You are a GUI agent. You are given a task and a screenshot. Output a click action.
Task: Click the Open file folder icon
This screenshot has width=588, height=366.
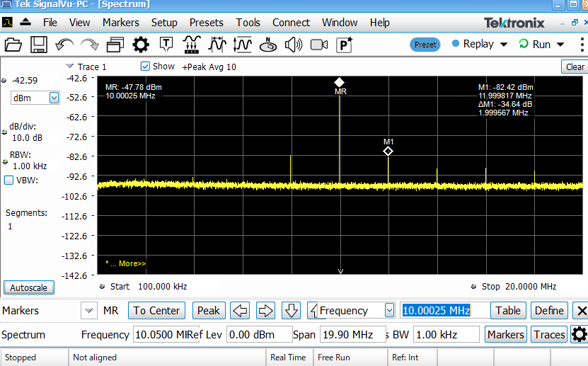pos(13,45)
